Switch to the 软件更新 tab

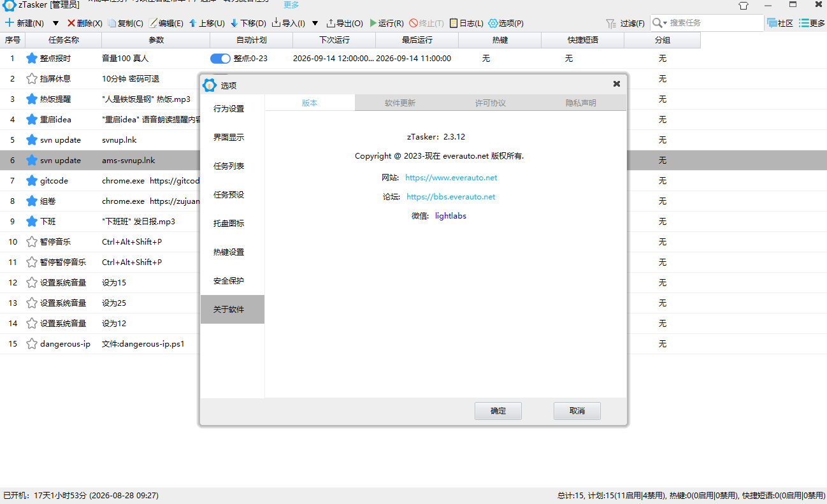tap(400, 103)
